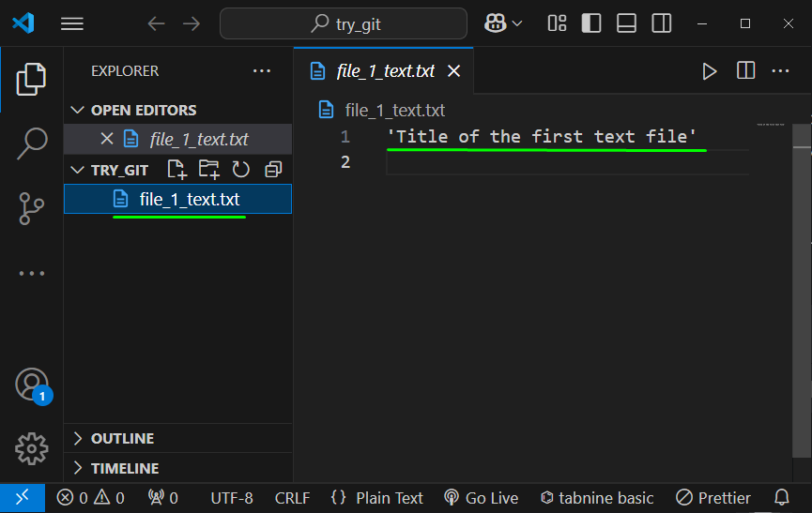Viewport: 812px width, 513px height.
Task: Select the file_1_text.txt editor tab
Action: point(385,71)
